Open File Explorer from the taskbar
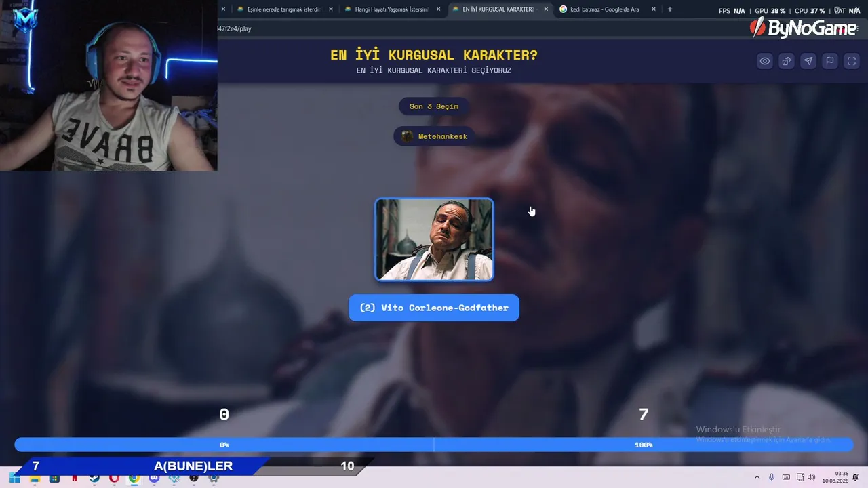868x488 pixels. pyautogui.click(x=35, y=478)
